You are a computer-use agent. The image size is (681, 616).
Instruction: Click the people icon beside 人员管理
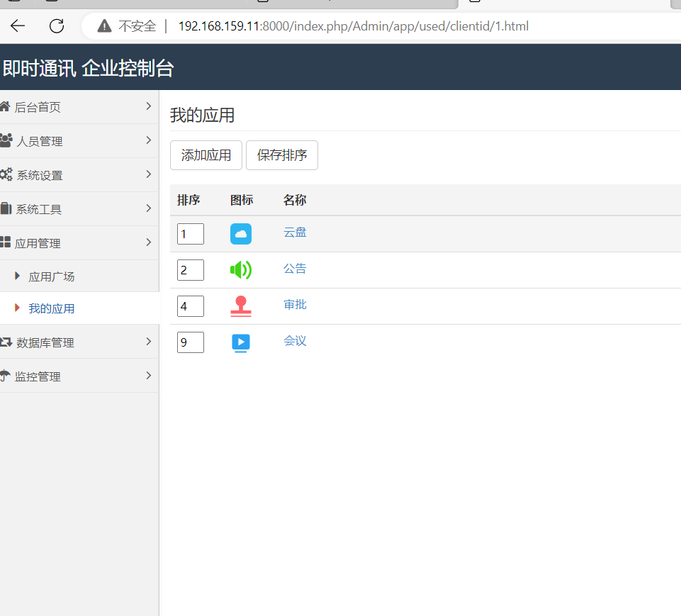(x=6, y=140)
